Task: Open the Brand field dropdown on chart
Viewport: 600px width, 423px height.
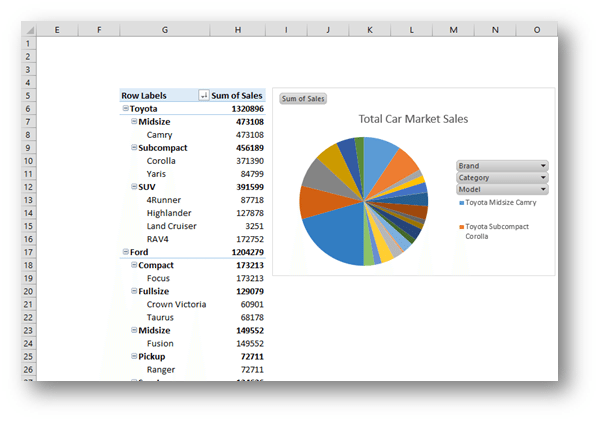Action: pyautogui.click(x=543, y=166)
